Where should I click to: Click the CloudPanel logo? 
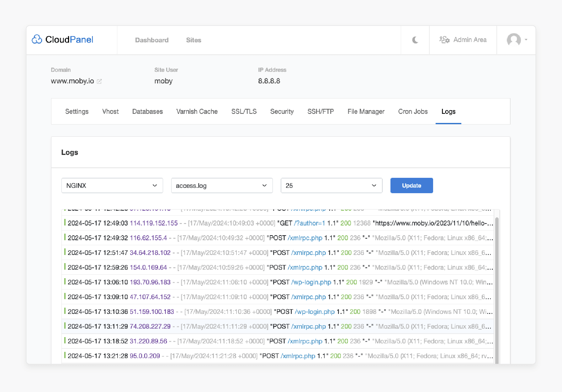click(63, 40)
